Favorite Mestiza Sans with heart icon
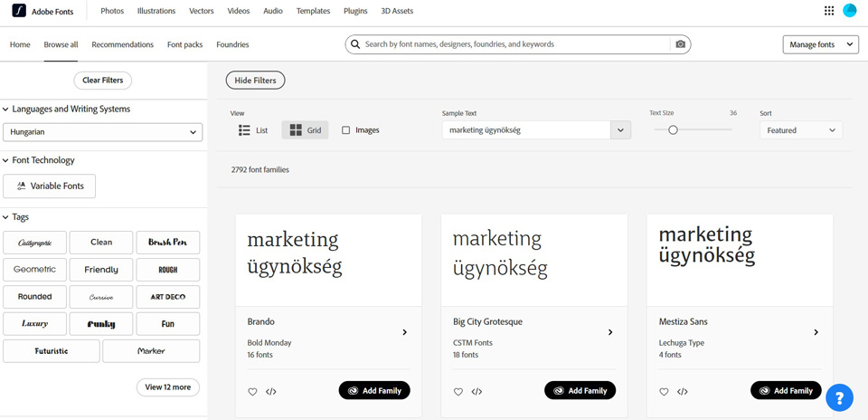 pos(664,392)
